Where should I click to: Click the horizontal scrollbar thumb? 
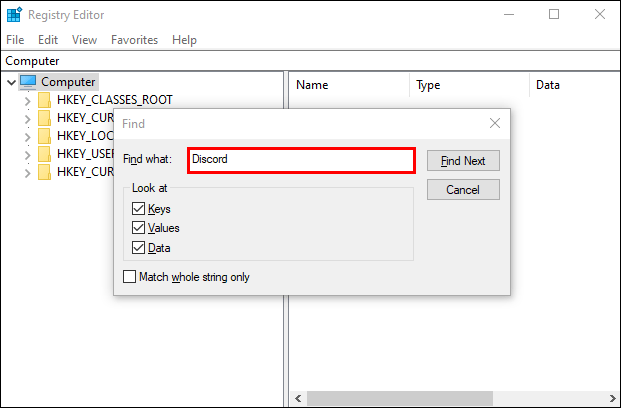[x=400, y=398]
